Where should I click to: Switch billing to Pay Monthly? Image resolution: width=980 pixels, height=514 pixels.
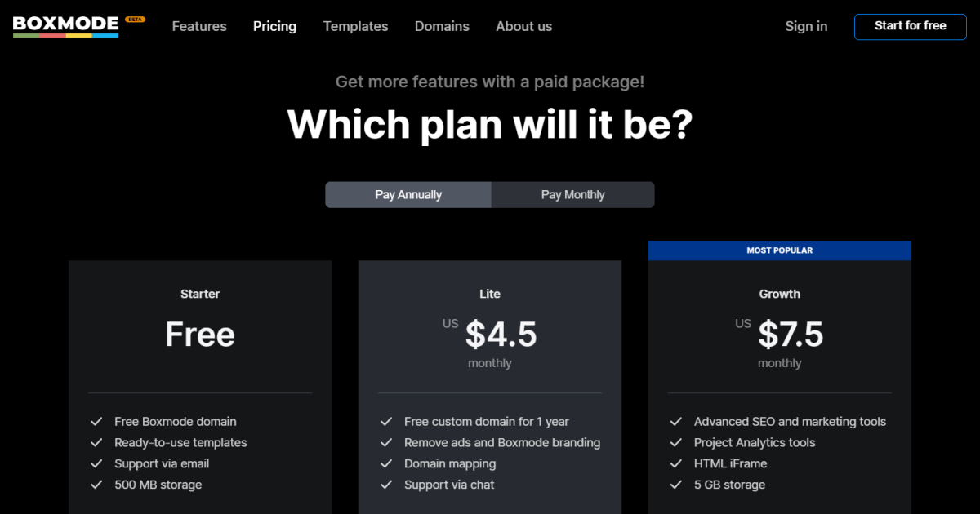click(572, 194)
